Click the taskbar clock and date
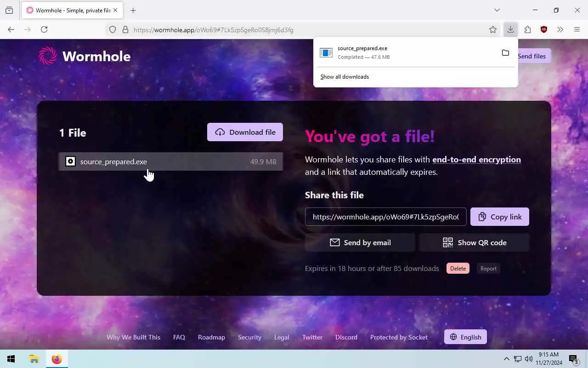The height and width of the screenshot is (368, 588). (x=548, y=359)
